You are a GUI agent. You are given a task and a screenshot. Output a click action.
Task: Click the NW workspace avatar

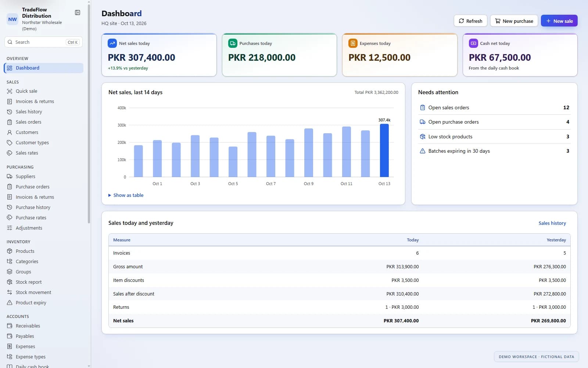point(12,19)
